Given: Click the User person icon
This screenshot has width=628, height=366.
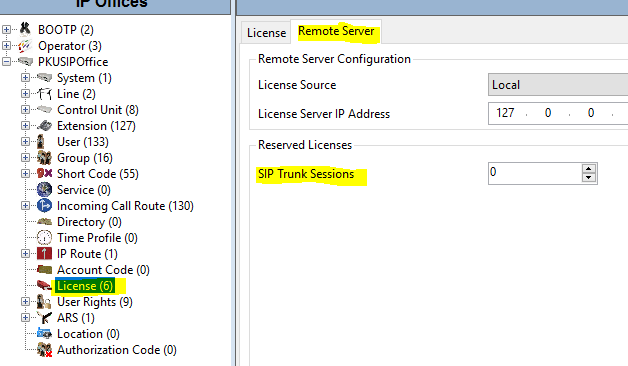Looking at the screenshot, I should 41,142.
